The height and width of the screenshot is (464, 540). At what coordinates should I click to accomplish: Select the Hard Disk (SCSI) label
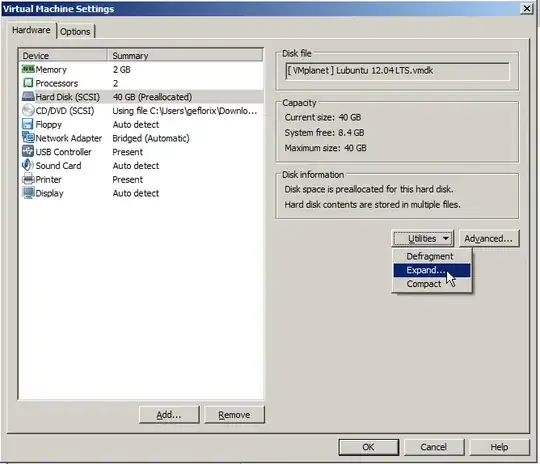click(68, 97)
